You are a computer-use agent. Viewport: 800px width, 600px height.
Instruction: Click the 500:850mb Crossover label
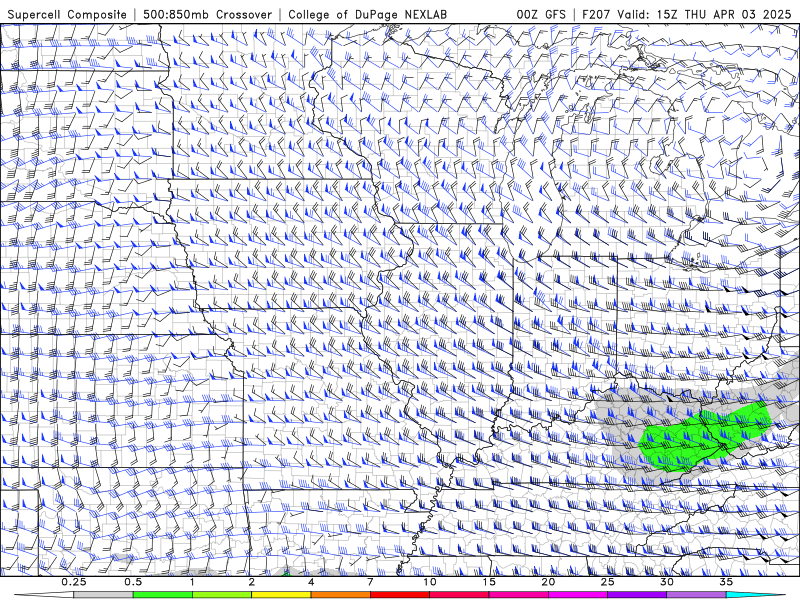(208, 15)
